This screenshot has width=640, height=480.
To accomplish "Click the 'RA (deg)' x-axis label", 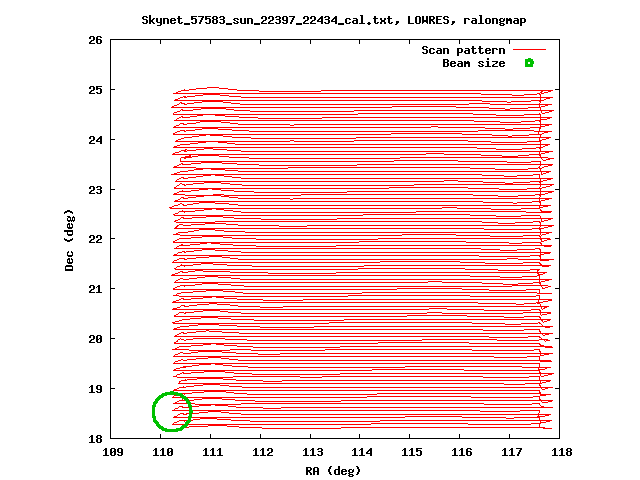I will (333, 471).
